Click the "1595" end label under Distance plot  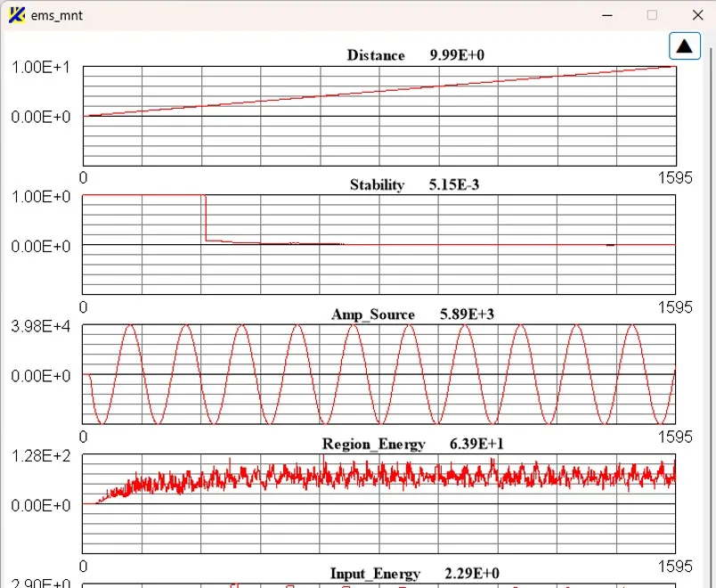pos(675,177)
